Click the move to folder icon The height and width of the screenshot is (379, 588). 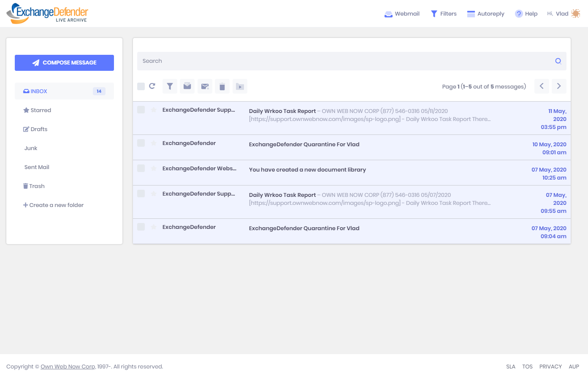coord(240,86)
